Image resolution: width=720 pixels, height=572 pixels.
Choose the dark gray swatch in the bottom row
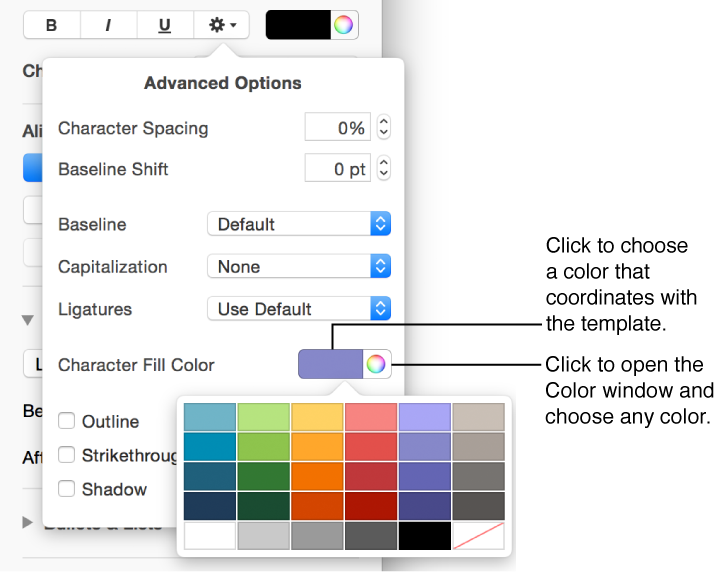[x=371, y=536]
